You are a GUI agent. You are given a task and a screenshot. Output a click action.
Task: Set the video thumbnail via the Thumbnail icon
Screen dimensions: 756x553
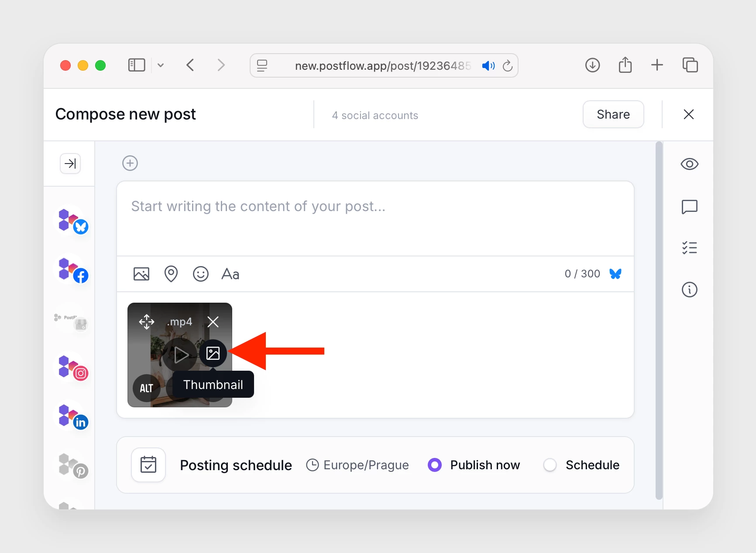(213, 353)
